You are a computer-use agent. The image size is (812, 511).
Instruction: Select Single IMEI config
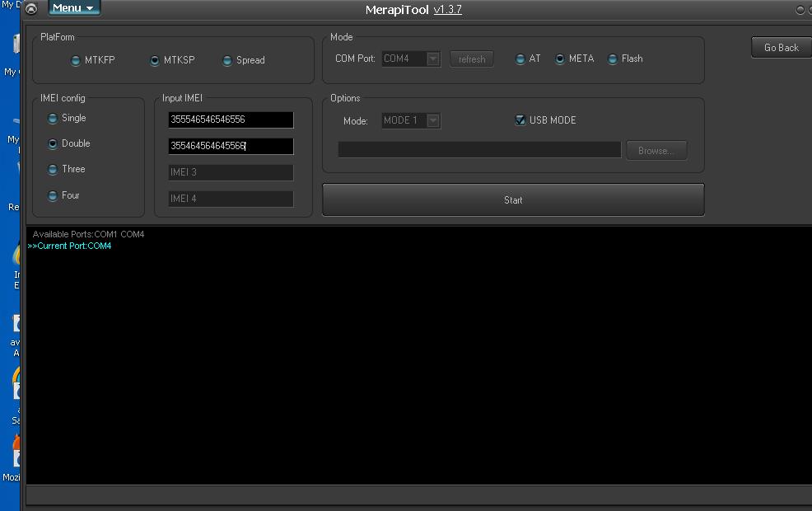tap(53, 119)
